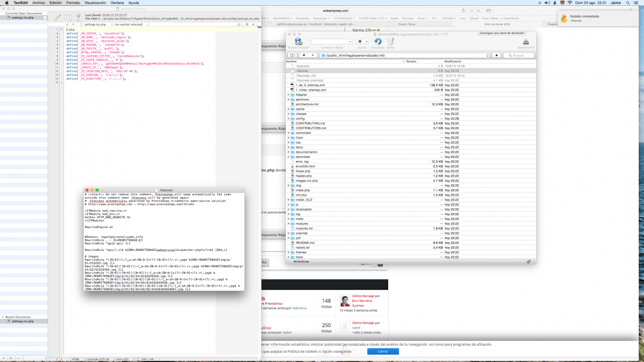
Task: Open the Conexión rápida combo box
Action: point(331,42)
